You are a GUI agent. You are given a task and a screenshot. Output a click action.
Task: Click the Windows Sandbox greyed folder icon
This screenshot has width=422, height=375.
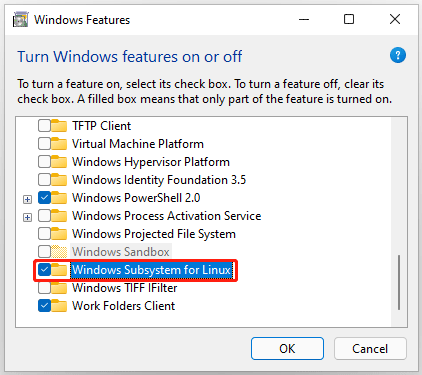tap(59, 252)
